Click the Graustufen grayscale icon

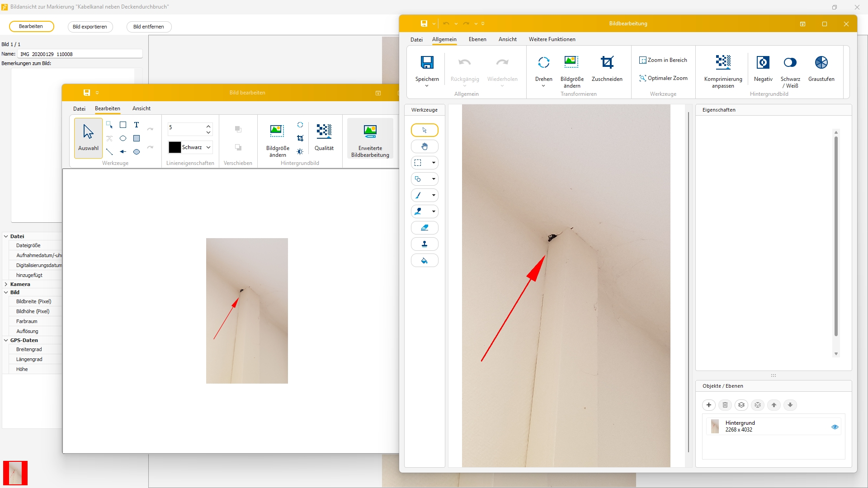pos(821,62)
